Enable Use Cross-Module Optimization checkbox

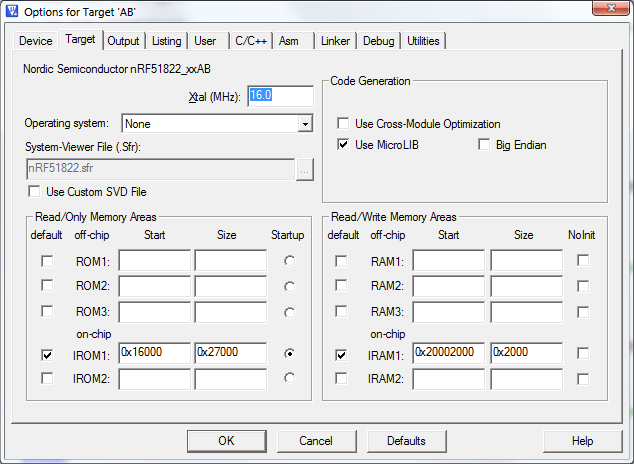[x=344, y=124]
